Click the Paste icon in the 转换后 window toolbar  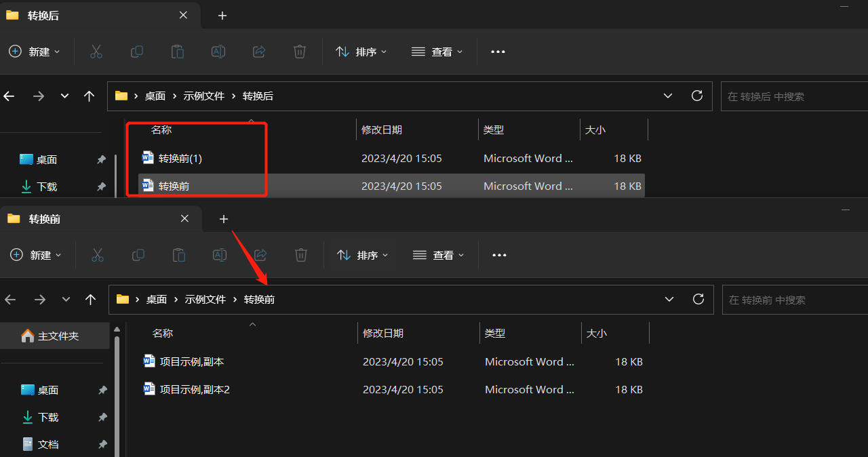[177, 52]
